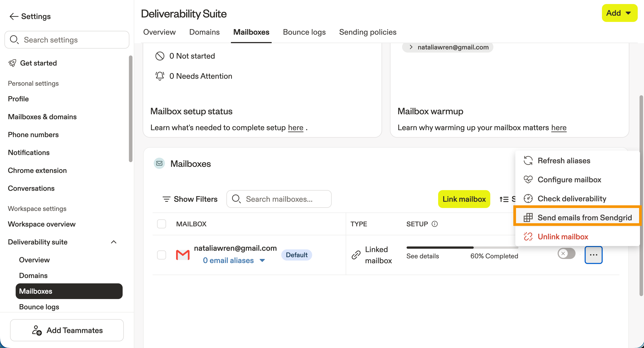Select the nataliawren@gmail.com row checkbox
The height and width of the screenshot is (348, 644).
(162, 255)
